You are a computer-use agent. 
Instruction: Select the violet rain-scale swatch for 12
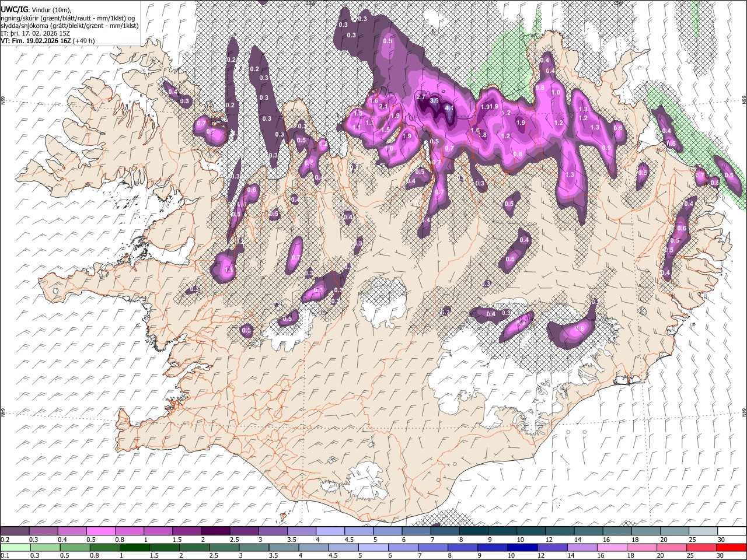pos(551,547)
